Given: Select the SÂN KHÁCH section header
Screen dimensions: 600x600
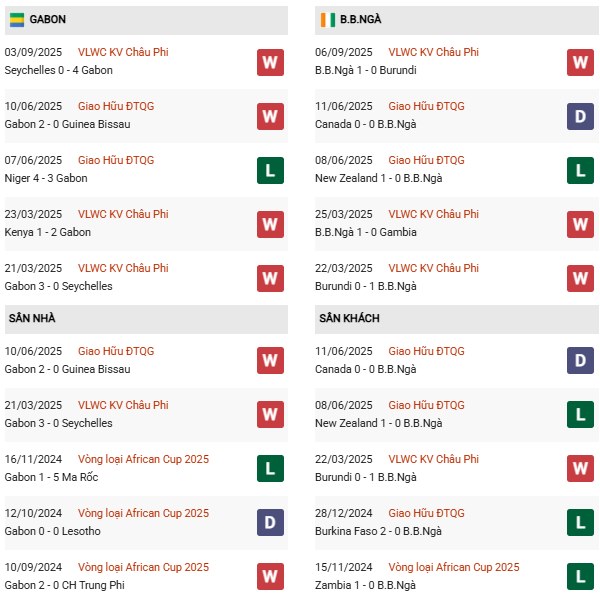Looking at the screenshot, I should [349, 318].
